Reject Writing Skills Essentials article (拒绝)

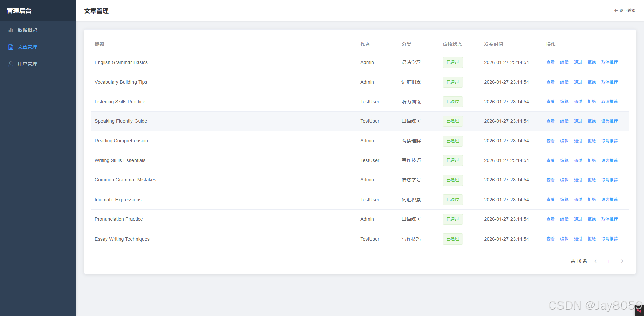[x=592, y=160]
